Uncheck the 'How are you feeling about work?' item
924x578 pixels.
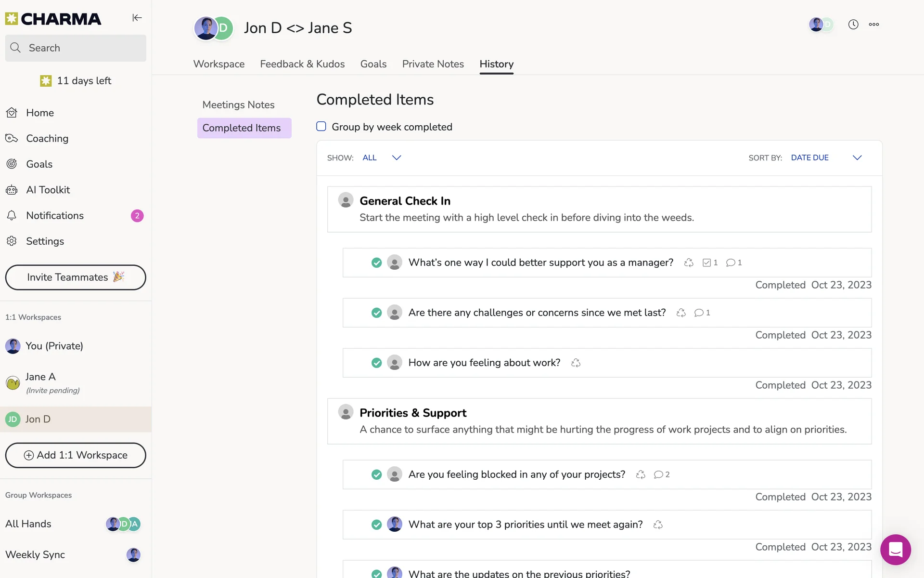376,363
